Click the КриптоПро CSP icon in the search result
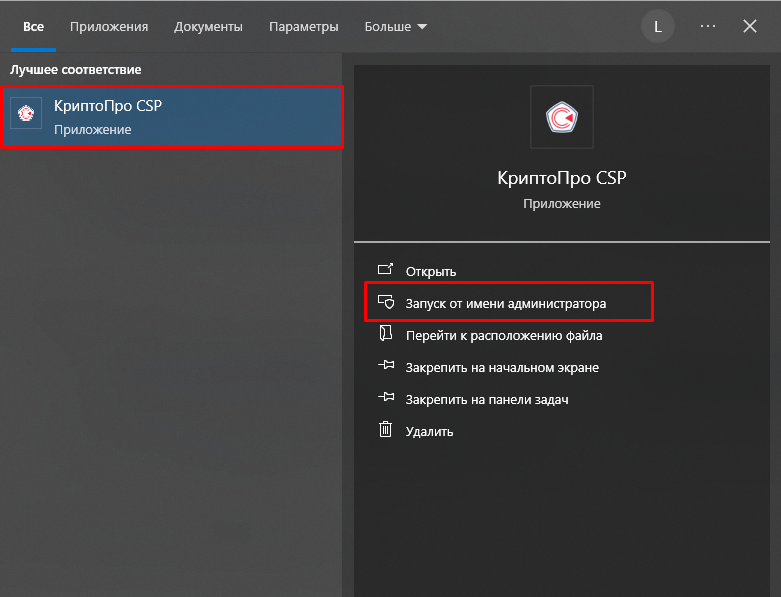 pos(26,114)
